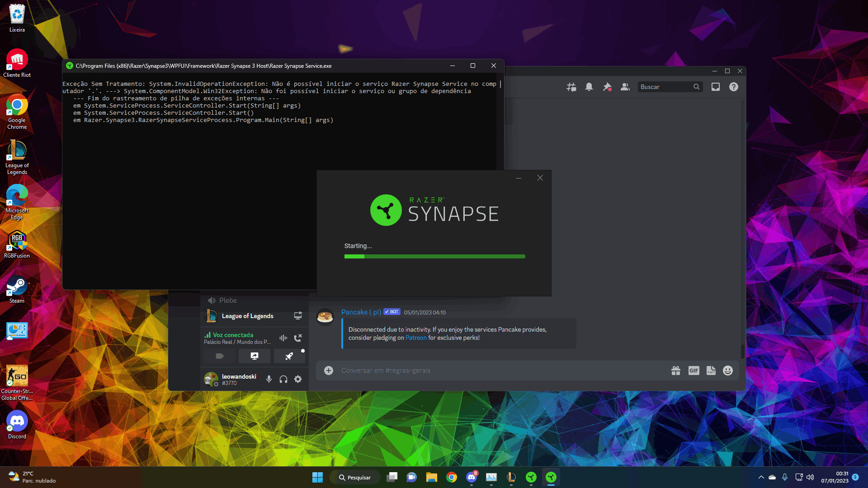Open Discord help question mark icon
868x488 pixels.
click(734, 87)
